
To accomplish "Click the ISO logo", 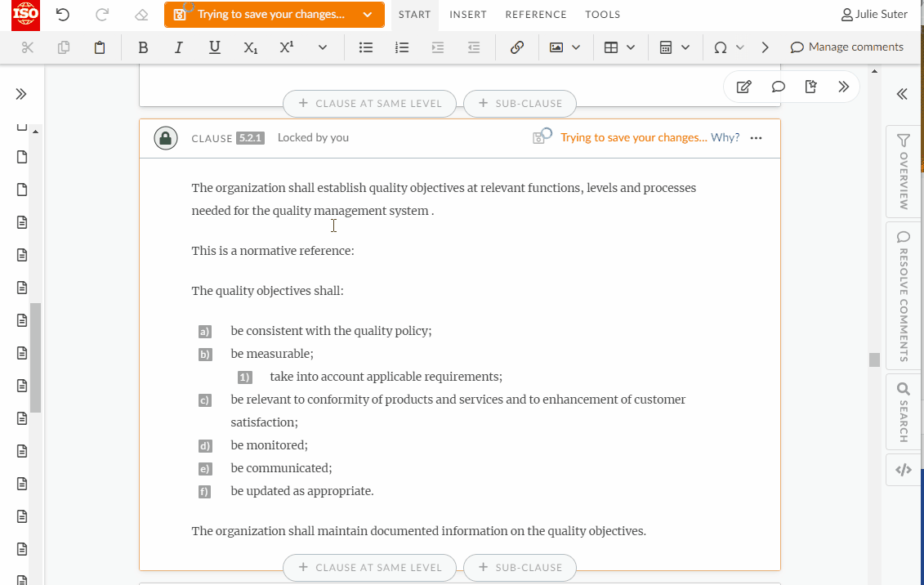I will (25, 15).
